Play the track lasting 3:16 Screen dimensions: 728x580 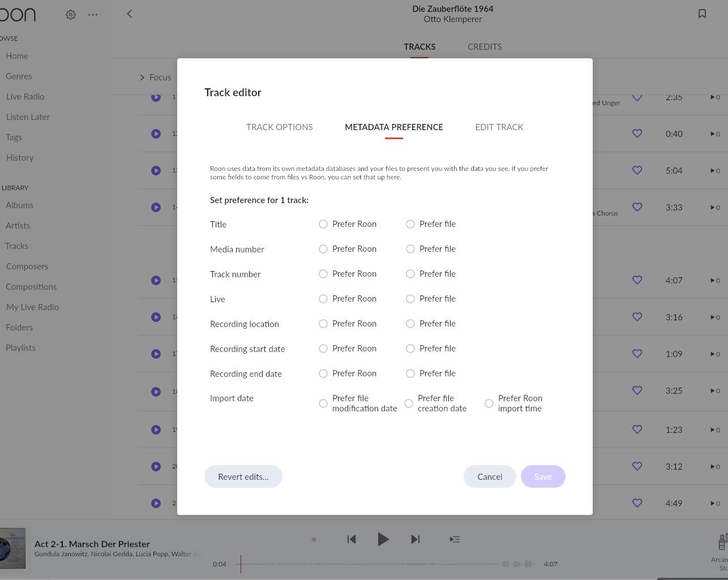(156, 317)
